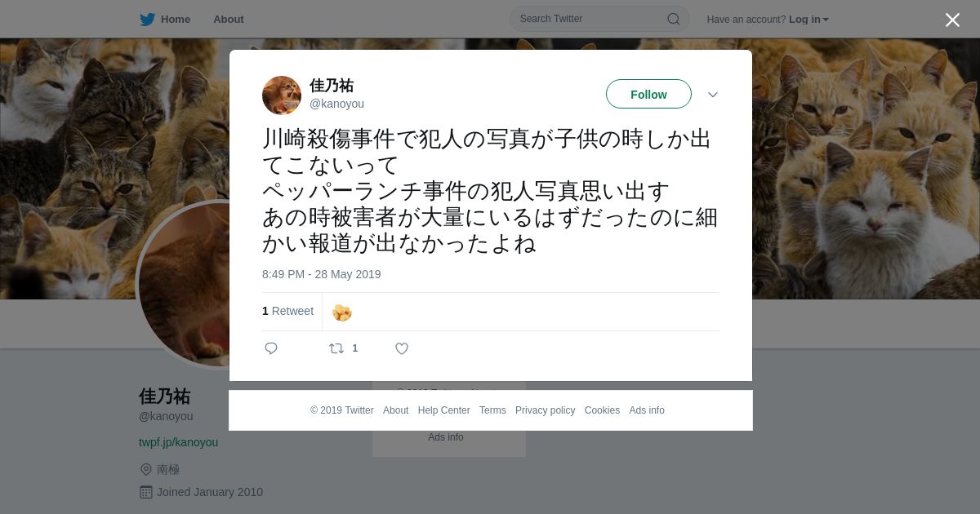Open the Cookies footer link
Image resolution: width=980 pixels, height=514 pixels.
click(602, 410)
